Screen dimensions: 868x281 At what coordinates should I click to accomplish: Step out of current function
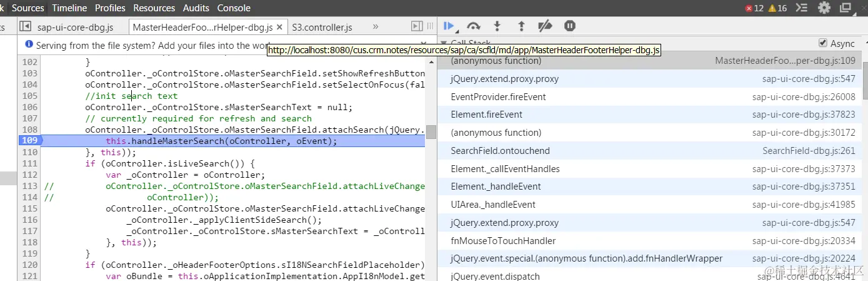pos(521,26)
